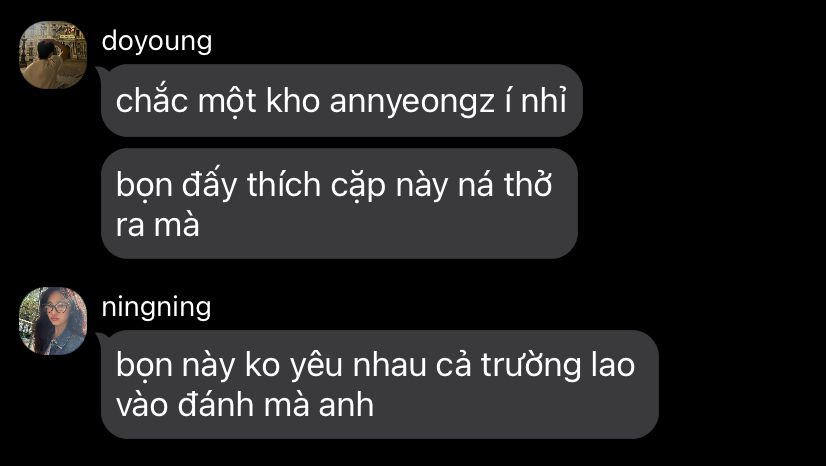Click the 'vào đánh mà anh' line
Screen dimensions: 826x466
(245, 405)
